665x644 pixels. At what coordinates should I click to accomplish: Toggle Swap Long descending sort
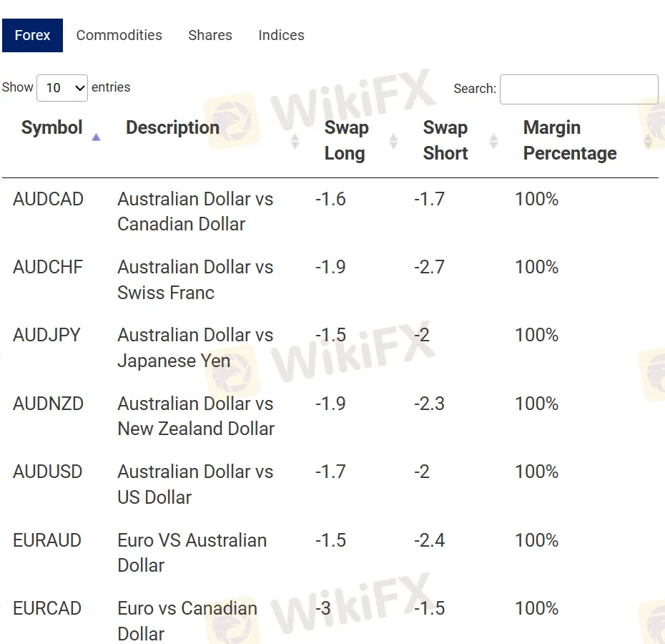392,140
